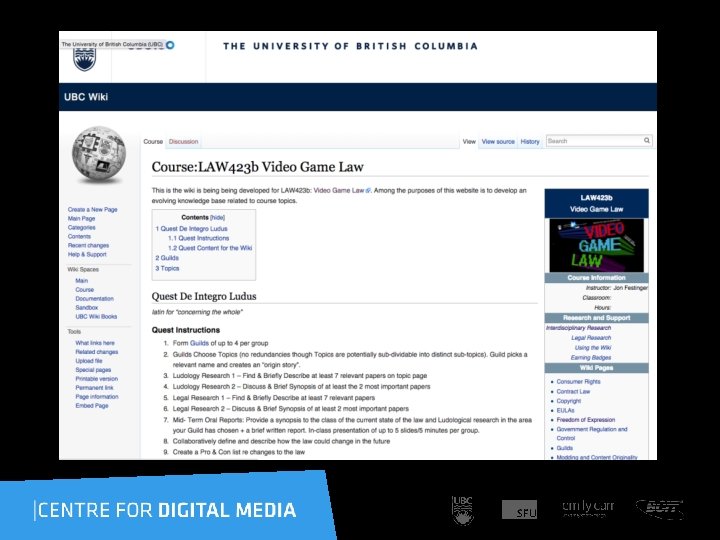This screenshot has width=720, height=540.
Task: Open the Main wiki space
Action: pos(82,281)
